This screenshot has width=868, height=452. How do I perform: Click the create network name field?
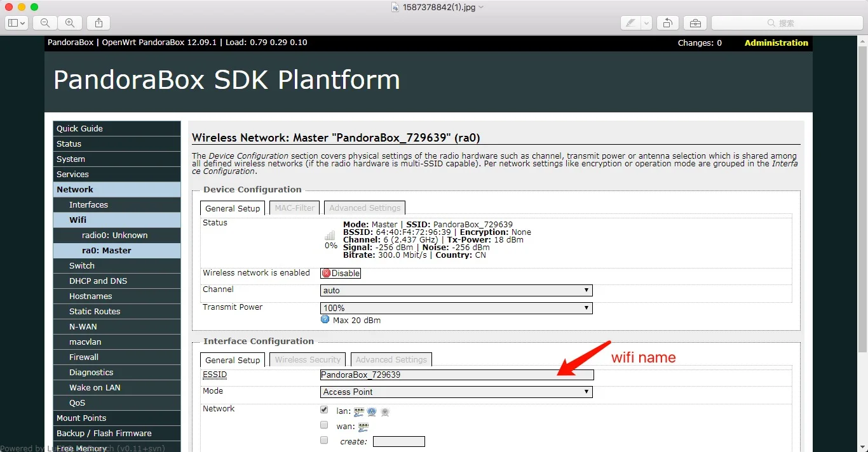(399, 441)
